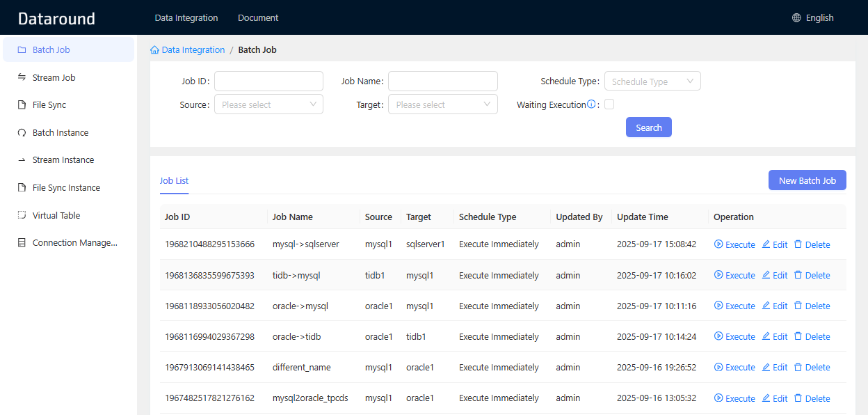The height and width of the screenshot is (415, 868).
Task: Click the globe language icon
Action: (796, 18)
